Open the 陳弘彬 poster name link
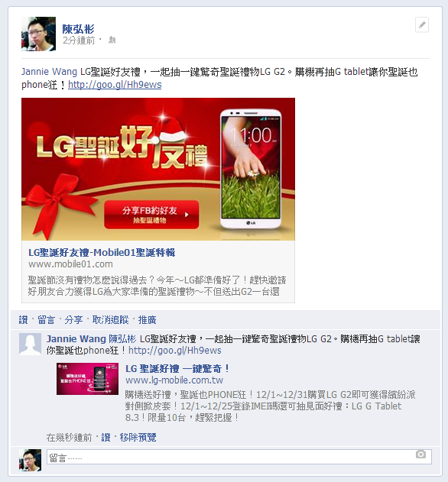The width and height of the screenshot is (448, 482). click(78, 29)
